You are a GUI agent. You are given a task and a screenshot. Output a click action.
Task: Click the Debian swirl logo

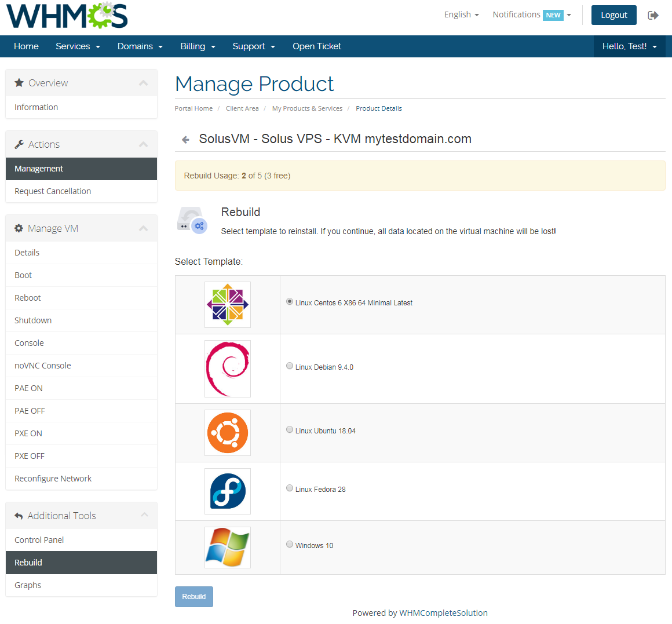coord(227,368)
